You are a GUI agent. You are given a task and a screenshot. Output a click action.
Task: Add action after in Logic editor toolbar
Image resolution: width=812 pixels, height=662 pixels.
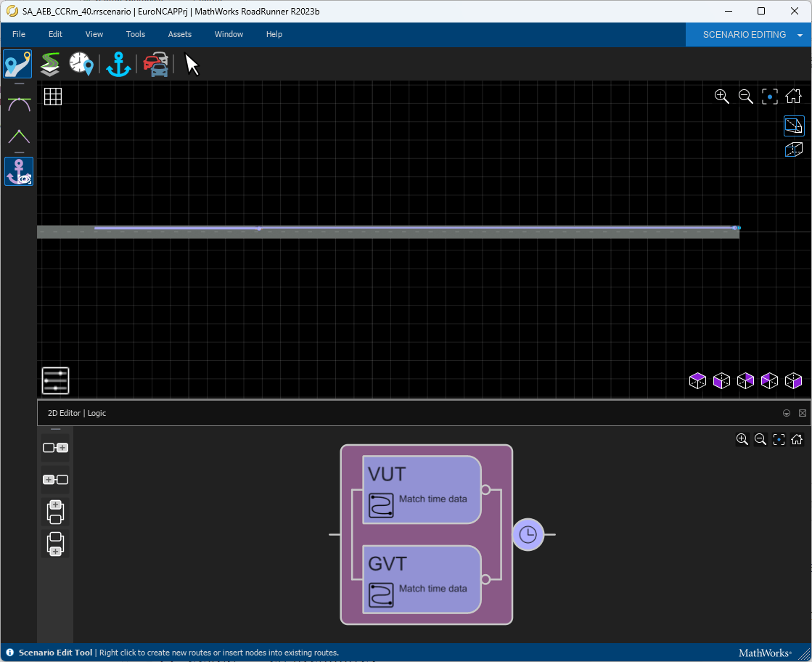[55, 448]
